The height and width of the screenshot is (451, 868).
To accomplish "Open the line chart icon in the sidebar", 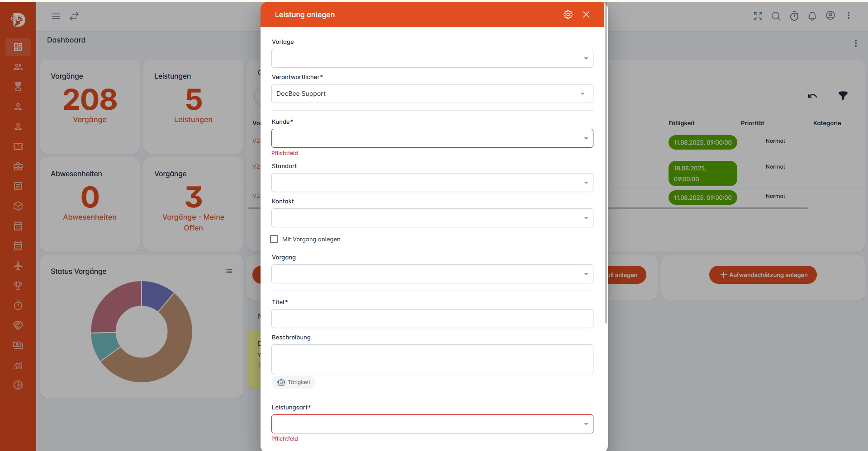I will coord(18,365).
